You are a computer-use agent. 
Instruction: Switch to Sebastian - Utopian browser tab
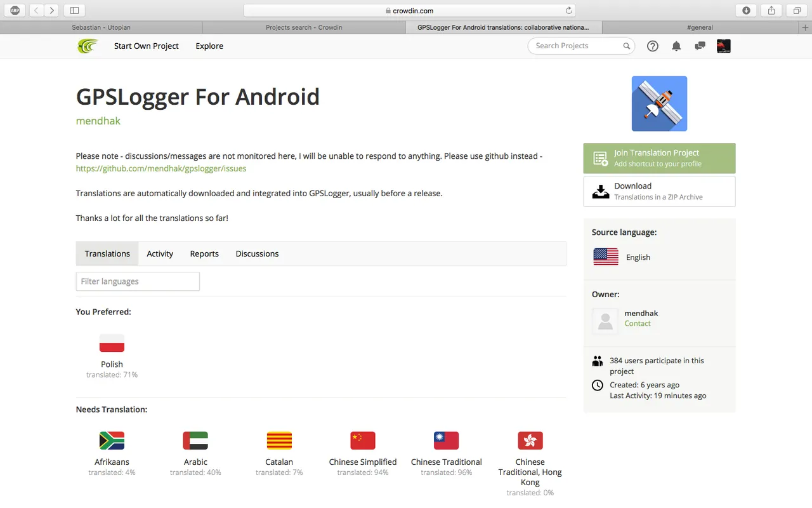pos(101,27)
